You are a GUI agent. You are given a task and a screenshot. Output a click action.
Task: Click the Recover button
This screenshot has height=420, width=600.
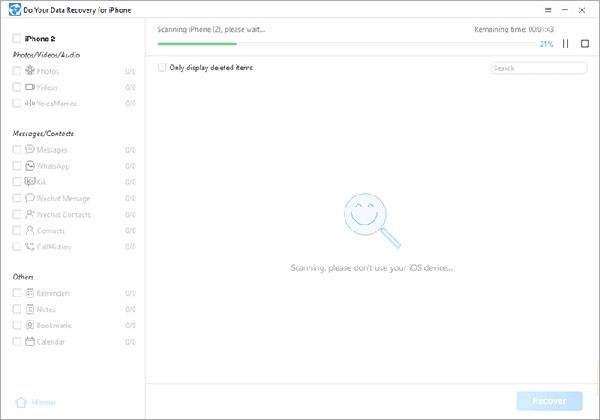point(549,401)
